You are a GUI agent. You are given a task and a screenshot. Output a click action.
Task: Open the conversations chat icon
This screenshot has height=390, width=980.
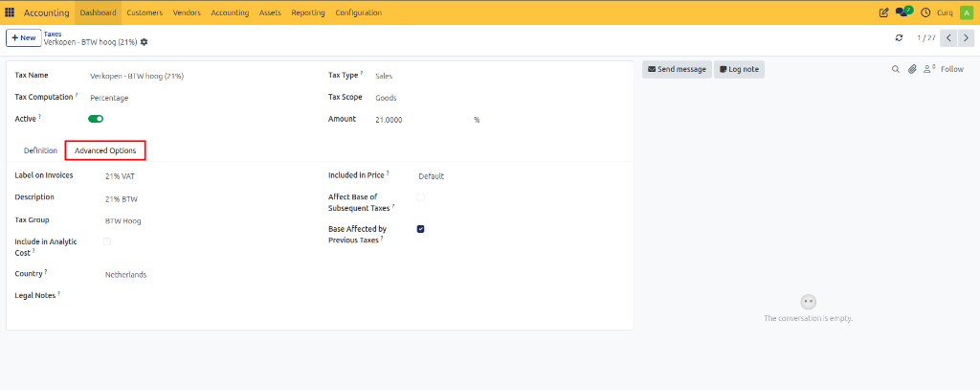903,11
